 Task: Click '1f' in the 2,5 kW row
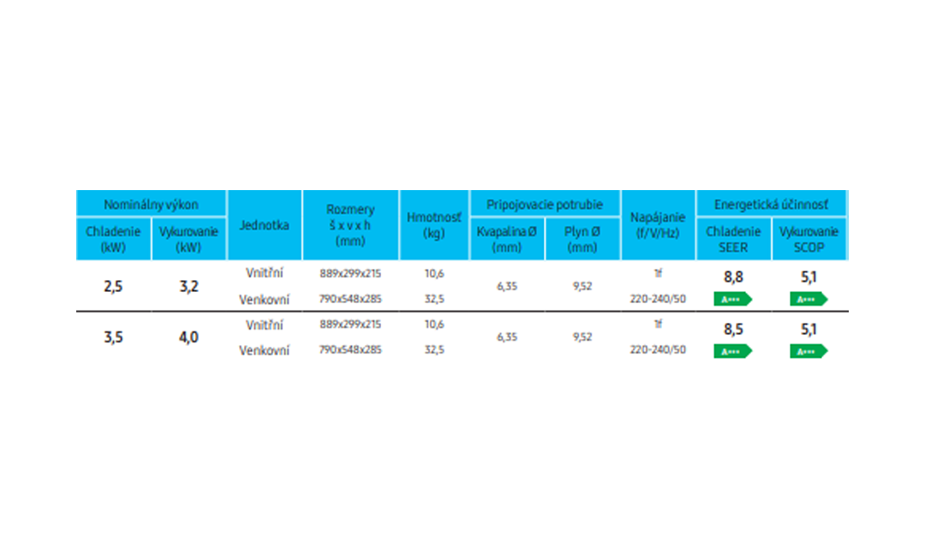[x=658, y=273]
